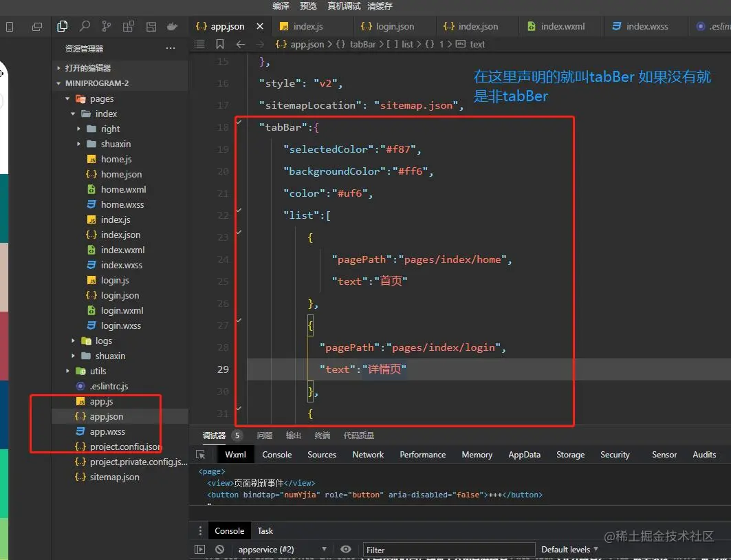
Task: Open login.wxss in the file tree
Action: (121, 325)
